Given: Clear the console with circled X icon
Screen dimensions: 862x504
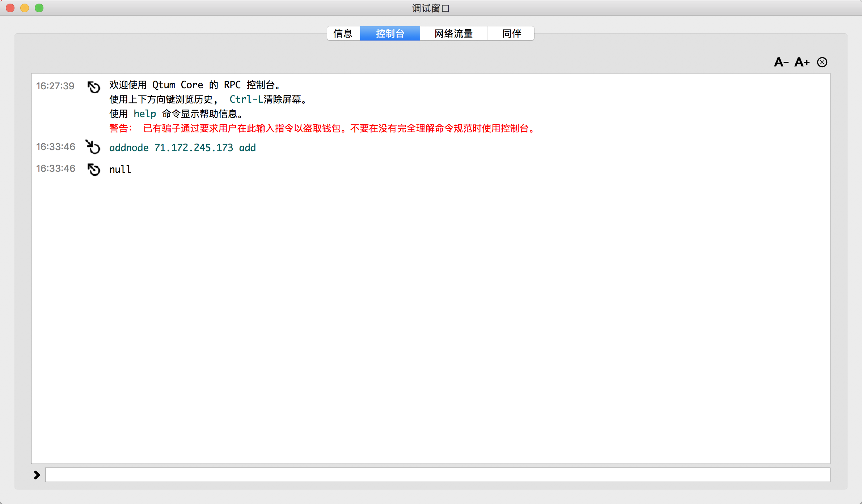Looking at the screenshot, I should tap(822, 62).
